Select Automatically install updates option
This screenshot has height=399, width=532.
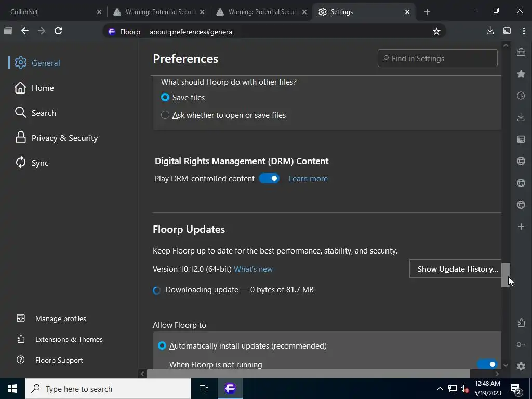tap(242, 345)
